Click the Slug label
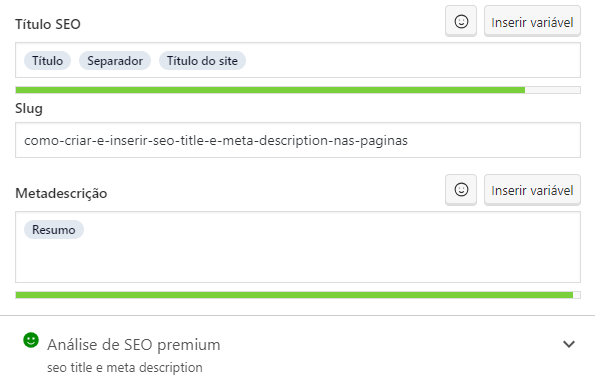 (29, 109)
